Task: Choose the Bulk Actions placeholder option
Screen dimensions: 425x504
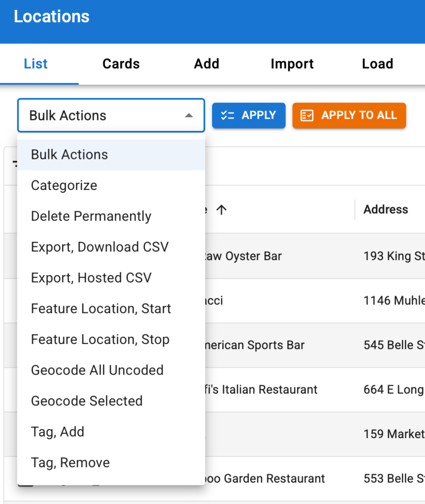Action: 111,155
